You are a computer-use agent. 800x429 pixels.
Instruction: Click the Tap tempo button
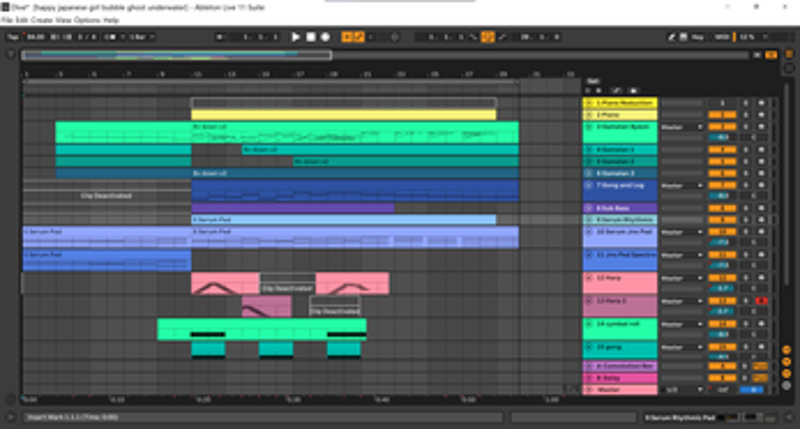pyautogui.click(x=11, y=37)
